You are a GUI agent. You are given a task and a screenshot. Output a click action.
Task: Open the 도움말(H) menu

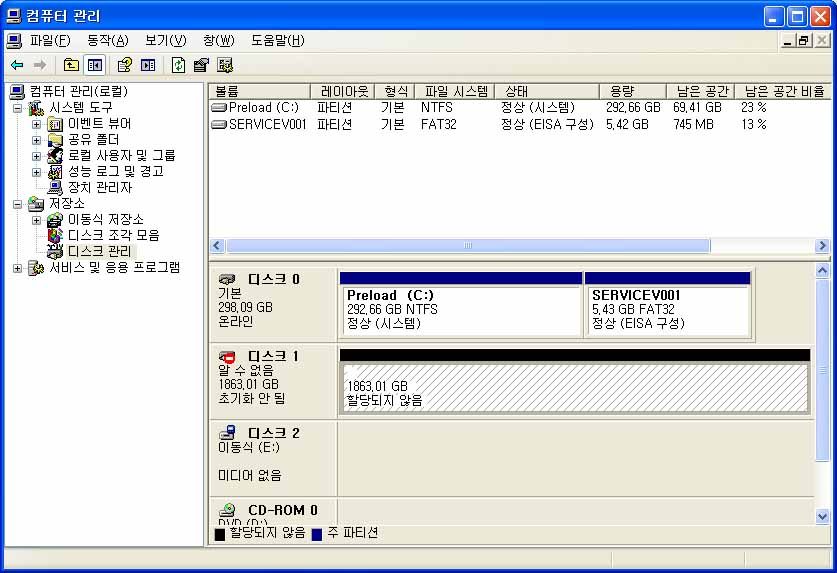278,41
